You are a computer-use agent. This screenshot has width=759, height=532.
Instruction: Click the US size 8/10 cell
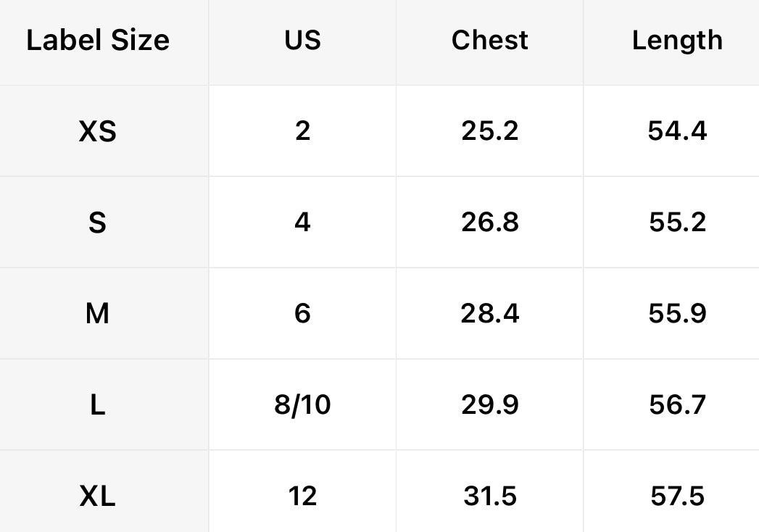tap(302, 404)
